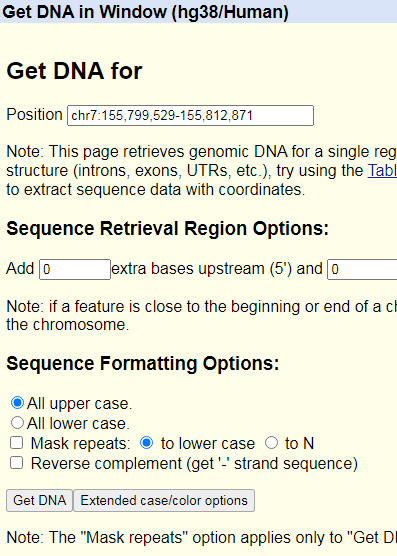Choose the 'to lower case' masking radio
This screenshot has height=556, width=397.
(x=147, y=443)
